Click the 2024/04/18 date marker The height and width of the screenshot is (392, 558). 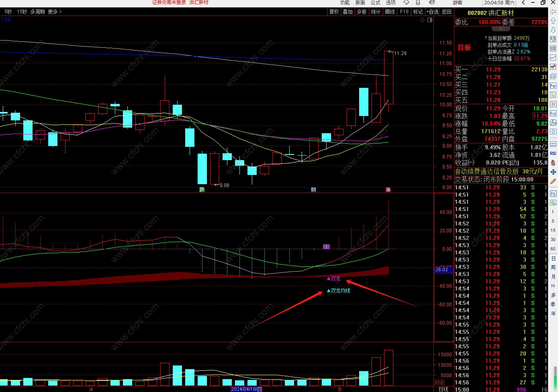click(x=247, y=389)
